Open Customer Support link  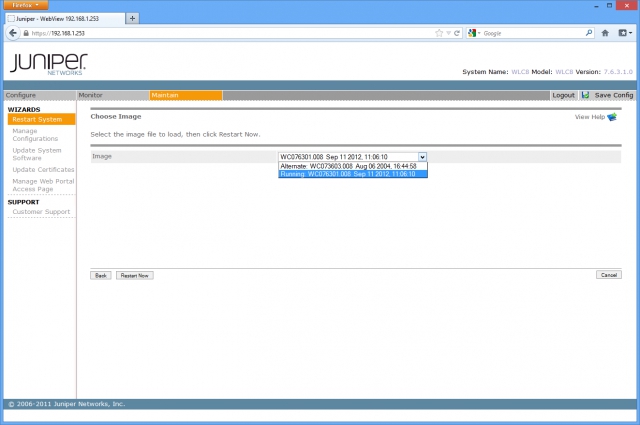(41, 211)
